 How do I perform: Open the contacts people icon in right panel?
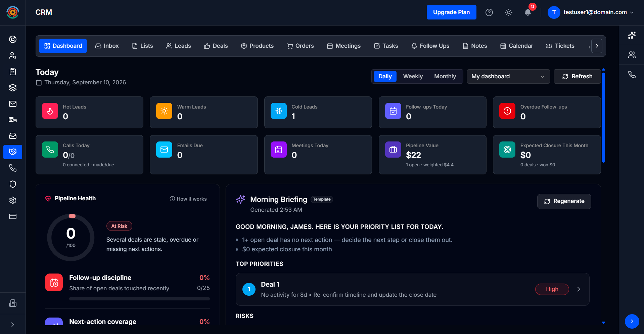click(632, 55)
